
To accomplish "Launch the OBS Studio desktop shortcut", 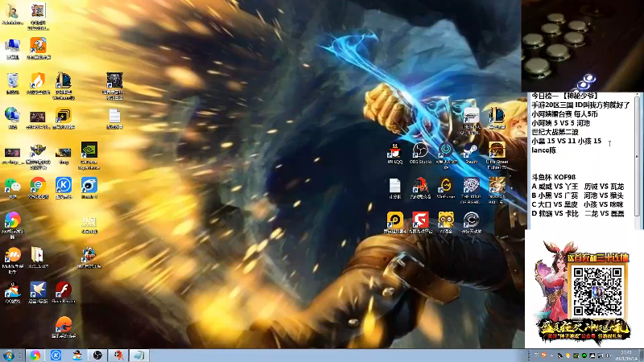I will (420, 154).
